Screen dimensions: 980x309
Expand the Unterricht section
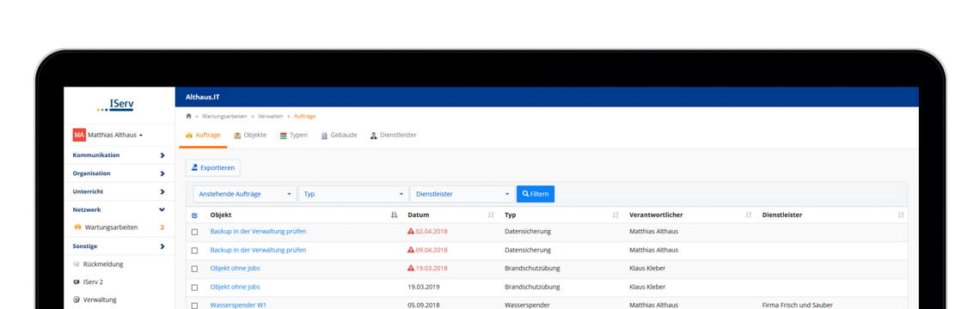pos(119,191)
